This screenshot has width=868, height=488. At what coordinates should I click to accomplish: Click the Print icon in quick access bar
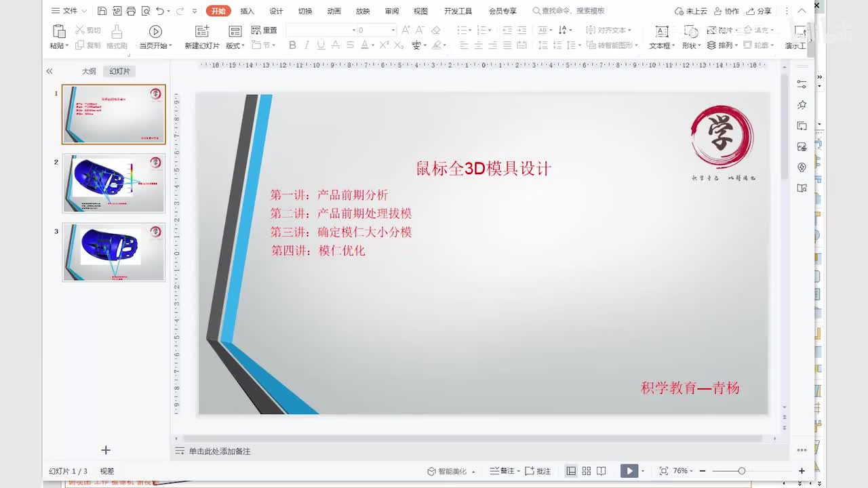pos(131,11)
